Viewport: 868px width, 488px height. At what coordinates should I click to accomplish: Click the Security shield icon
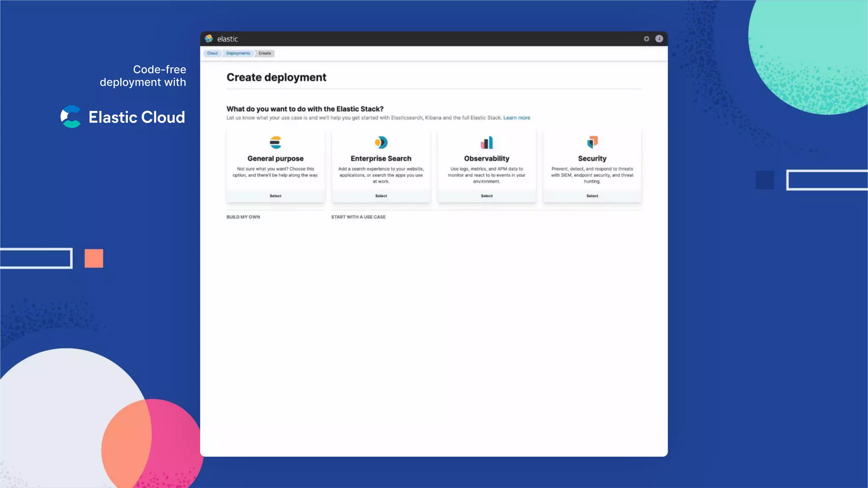click(592, 142)
